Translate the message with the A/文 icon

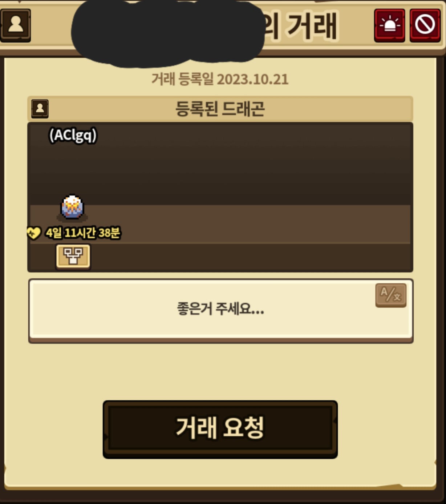pos(391,295)
